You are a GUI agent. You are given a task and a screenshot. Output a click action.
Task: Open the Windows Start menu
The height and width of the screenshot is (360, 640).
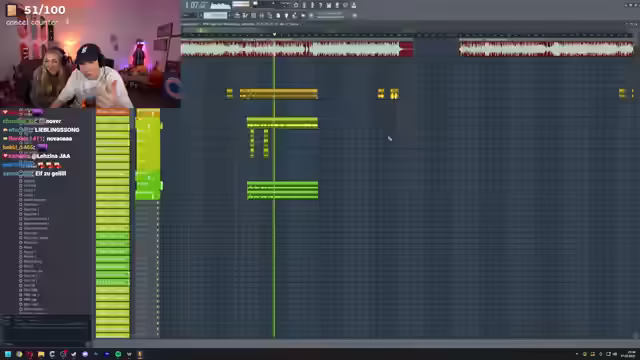pos(8,354)
